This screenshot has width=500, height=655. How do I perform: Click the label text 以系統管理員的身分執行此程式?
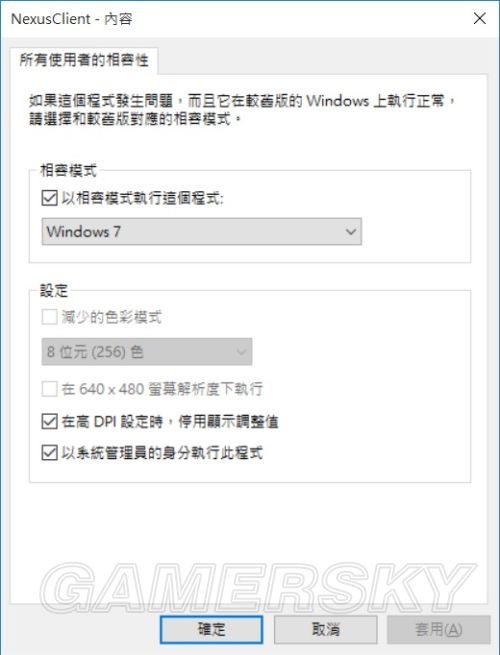162,452
